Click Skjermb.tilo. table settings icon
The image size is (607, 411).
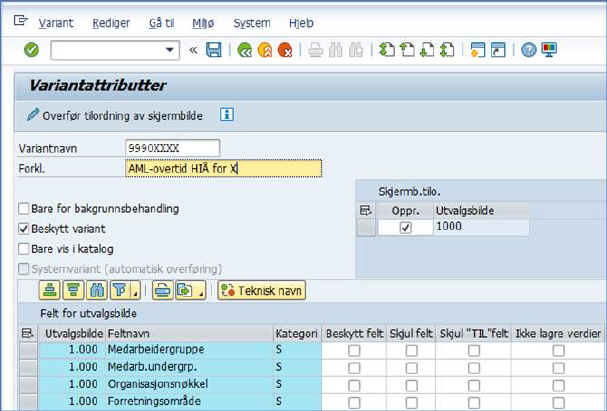tap(366, 211)
